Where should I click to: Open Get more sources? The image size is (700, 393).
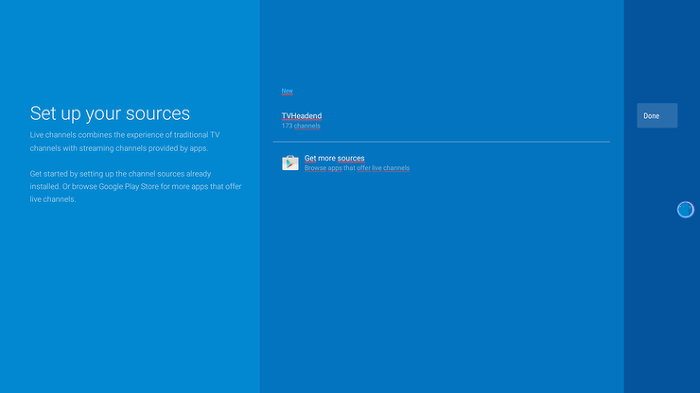441,163
